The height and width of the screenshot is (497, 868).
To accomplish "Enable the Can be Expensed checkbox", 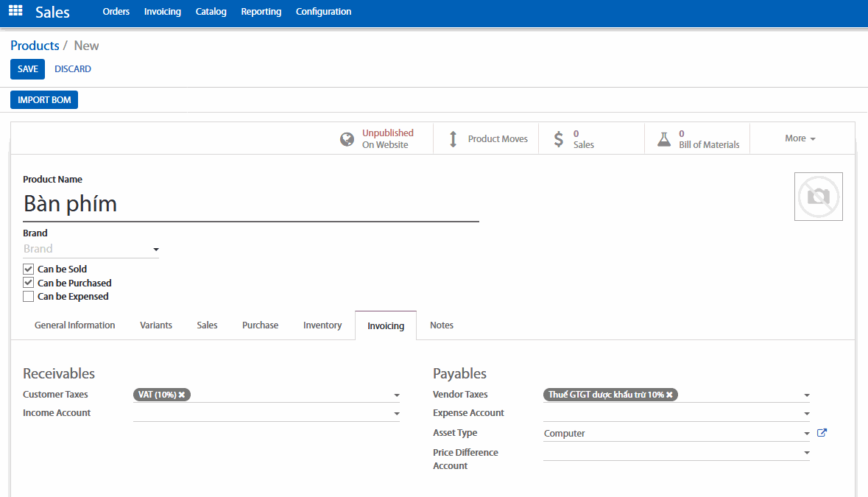I will [x=29, y=297].
